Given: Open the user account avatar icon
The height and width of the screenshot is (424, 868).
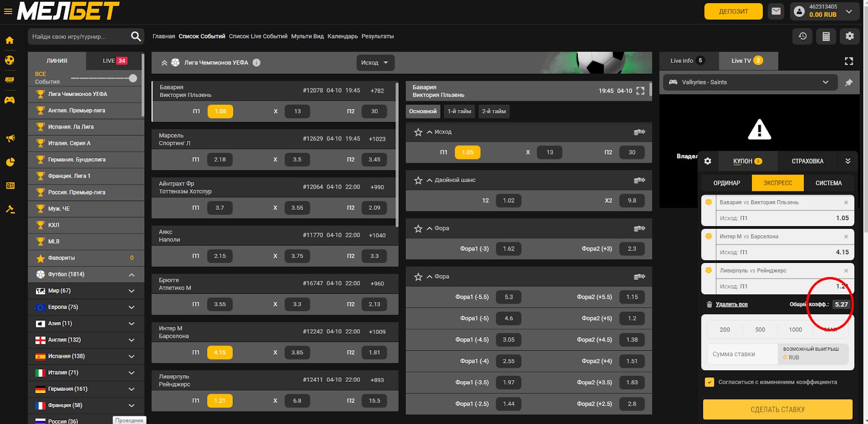Looking at the screenshot, I should 799,11.
